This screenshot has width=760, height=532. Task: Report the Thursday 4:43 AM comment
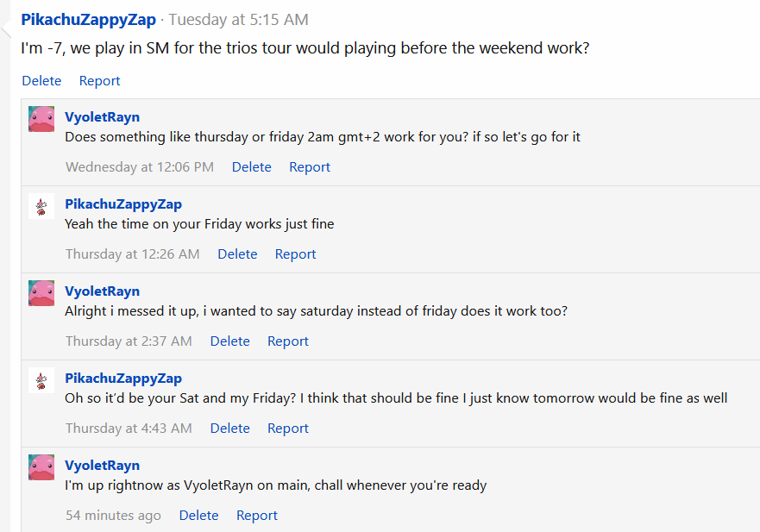[x=287, y=428]
